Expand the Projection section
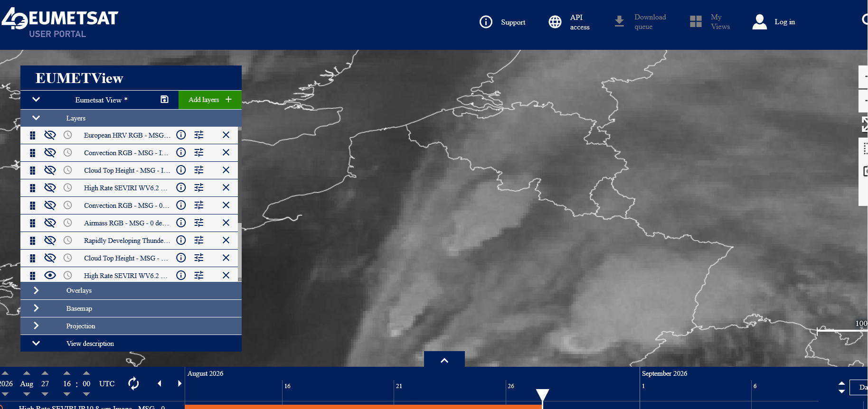Screen dimensions: 868x409 pos(36,325)
